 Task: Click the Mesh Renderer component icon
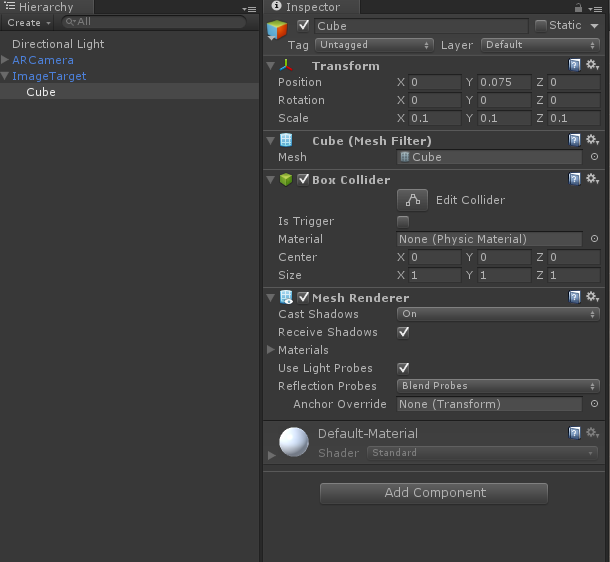point(286,298)
